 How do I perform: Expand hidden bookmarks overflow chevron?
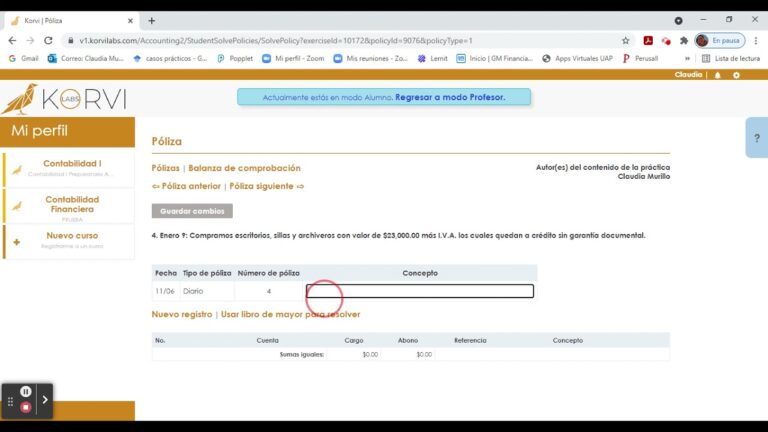pos(687,58)
